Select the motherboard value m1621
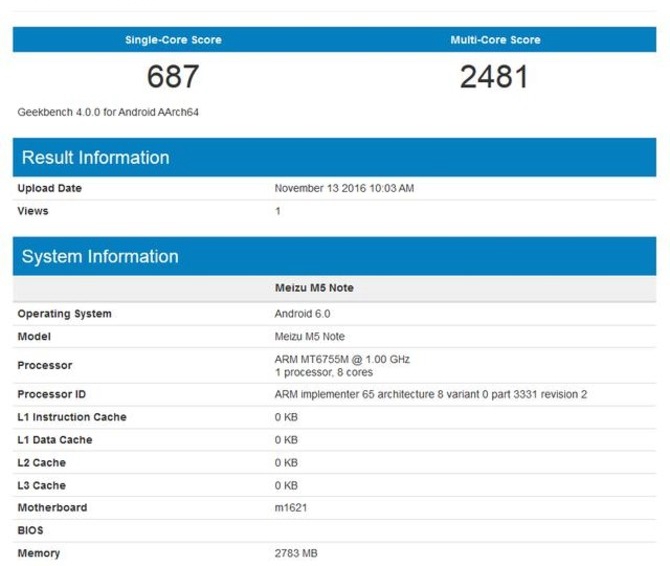670x566 pixels. pos(291,508)
